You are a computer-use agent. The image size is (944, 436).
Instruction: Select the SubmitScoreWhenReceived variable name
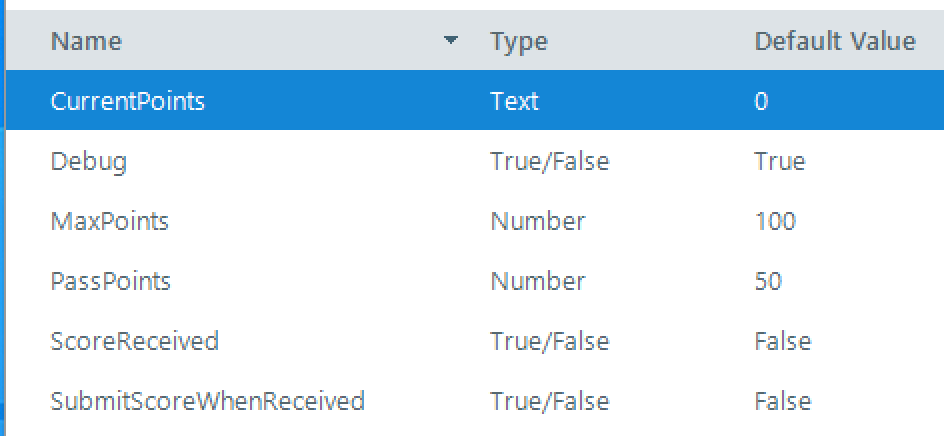pyautogui.click(x=208, y=401)
